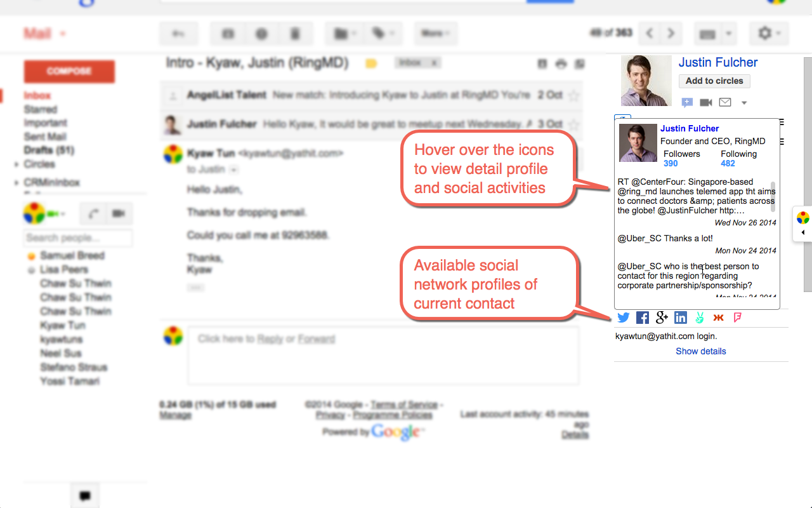Click the Search people field
Viewport: 812px width, 508px height.
(x=78, y=238)
